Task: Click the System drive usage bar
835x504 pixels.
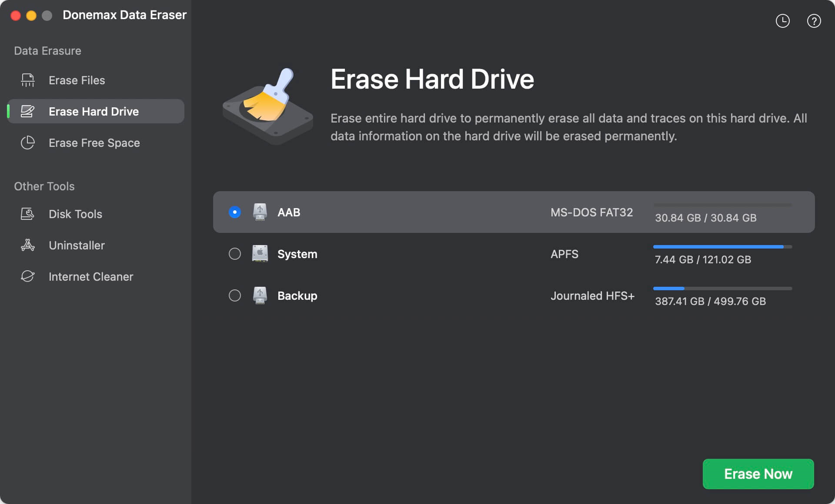Action: pyautogui.click(x=722, y=247)
